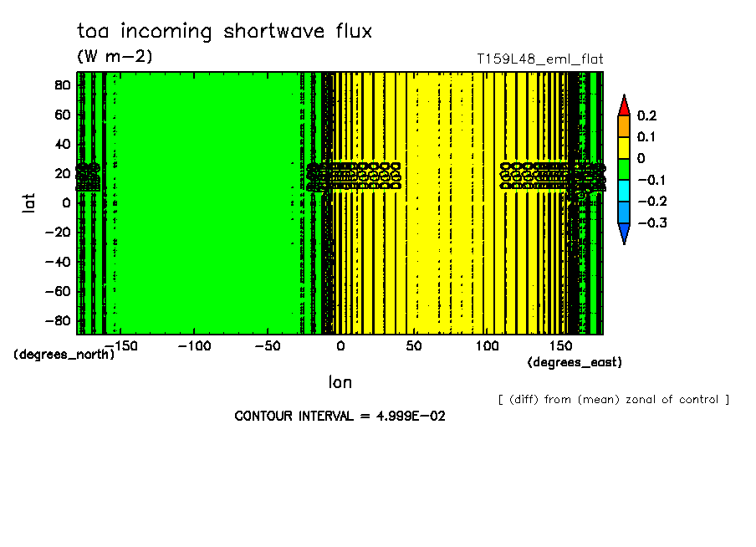Pick the cyan colorbar swatch
This screenshot has width=756, height=547.
click(623, 191)
